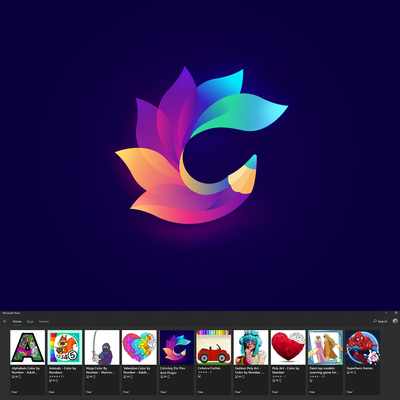Image resolution: width=400 pixels, height=400 pixels.
Task: Open the Fashion Poly Art app icon
Action: pos(251,347)
